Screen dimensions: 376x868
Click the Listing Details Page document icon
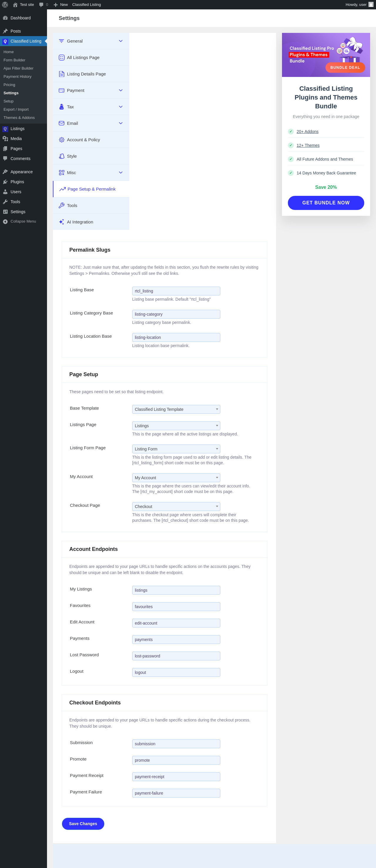61,74
